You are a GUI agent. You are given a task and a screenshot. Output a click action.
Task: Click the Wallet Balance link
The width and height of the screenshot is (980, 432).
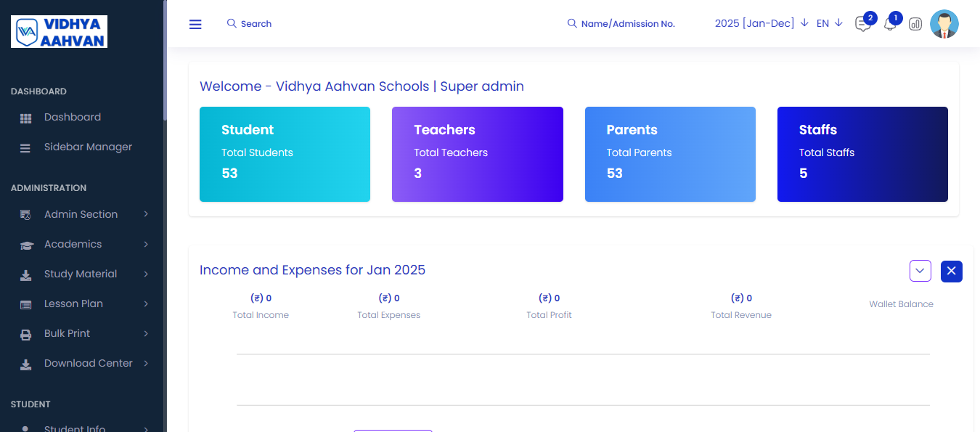tap(901, 303)
